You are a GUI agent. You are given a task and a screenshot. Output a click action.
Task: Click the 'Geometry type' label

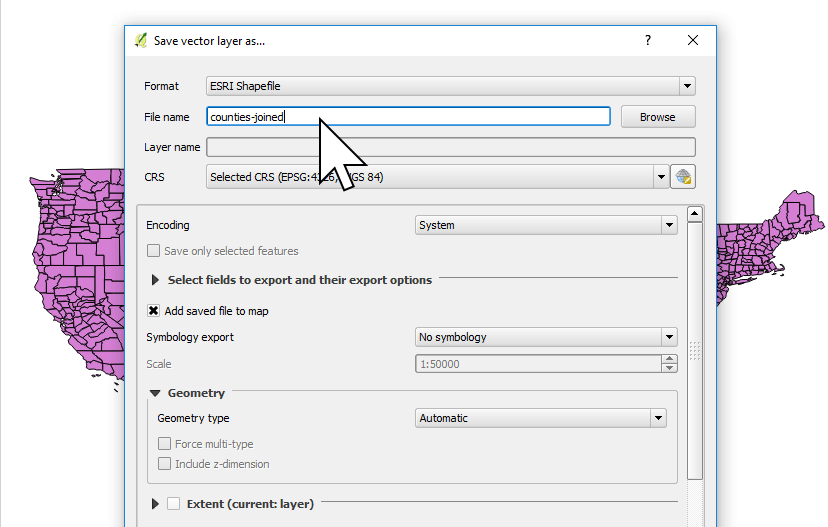tap(193, 418)
